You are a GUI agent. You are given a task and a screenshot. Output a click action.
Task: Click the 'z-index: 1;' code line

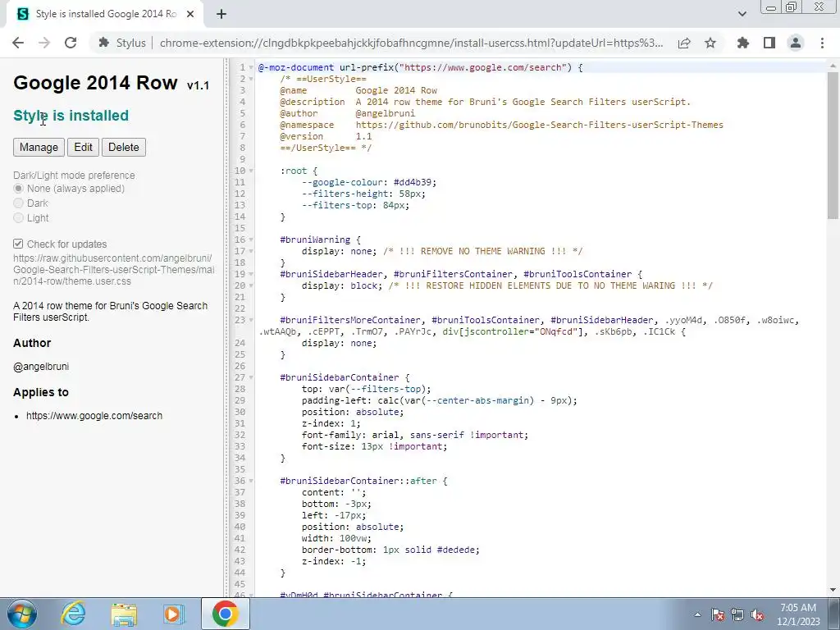pyautogui.click(x=331, y=423)
